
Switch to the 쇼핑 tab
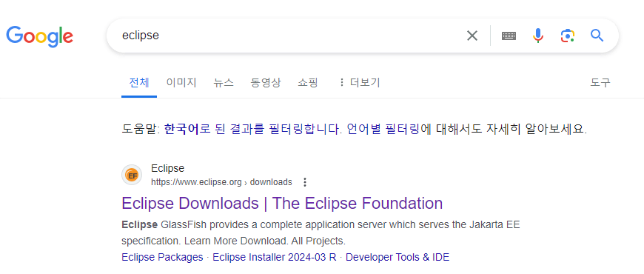pos(308,82)
